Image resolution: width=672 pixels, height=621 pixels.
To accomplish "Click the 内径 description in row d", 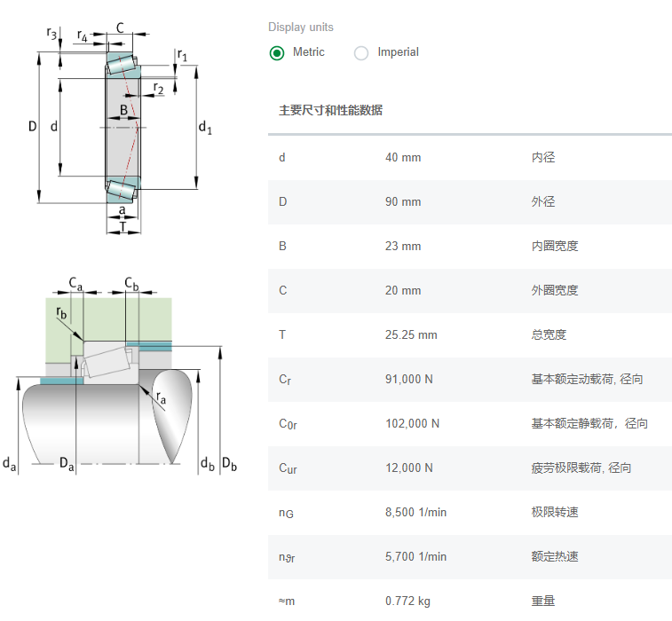I will [x=543, y=158].
